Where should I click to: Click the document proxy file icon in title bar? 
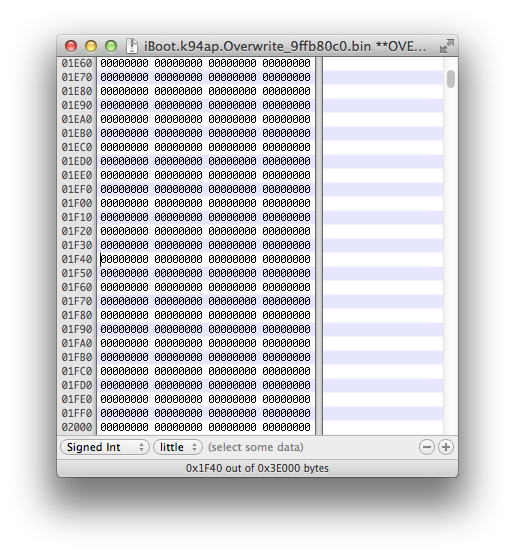click(x=132, y=46)
